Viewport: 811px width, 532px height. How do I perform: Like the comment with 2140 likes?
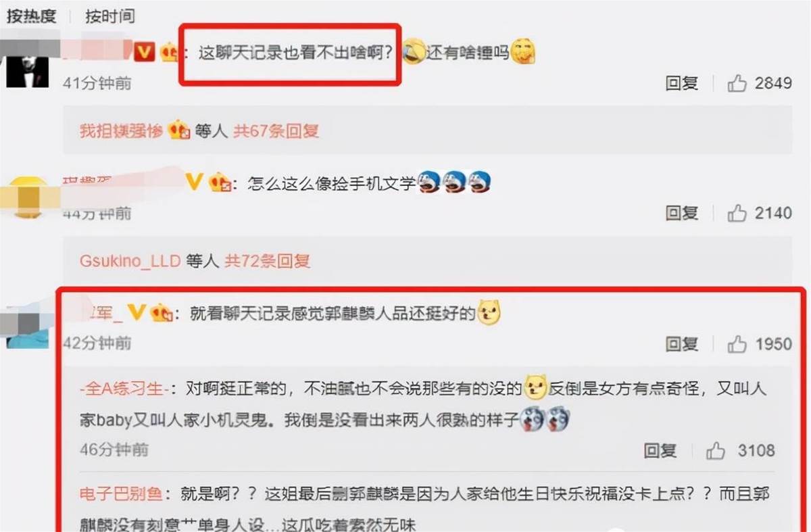[737, 214]
